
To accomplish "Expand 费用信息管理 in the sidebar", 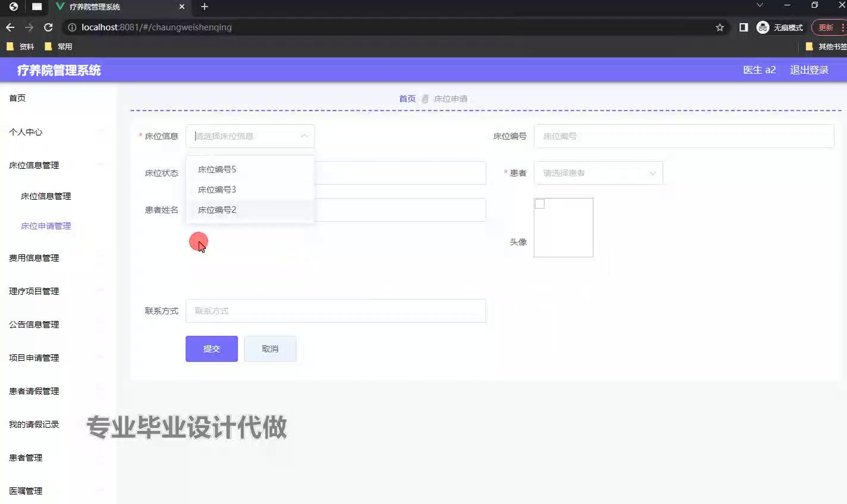I will pos(34,258).
